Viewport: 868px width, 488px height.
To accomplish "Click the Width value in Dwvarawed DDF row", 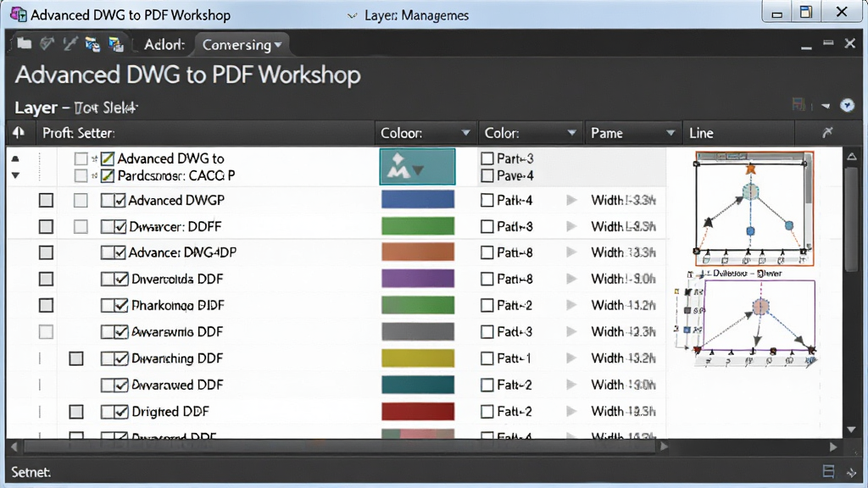I will 623,385.
